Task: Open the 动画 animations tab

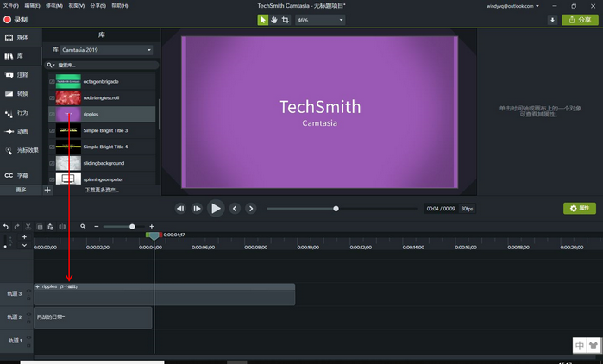Action: tap(21, 131)
